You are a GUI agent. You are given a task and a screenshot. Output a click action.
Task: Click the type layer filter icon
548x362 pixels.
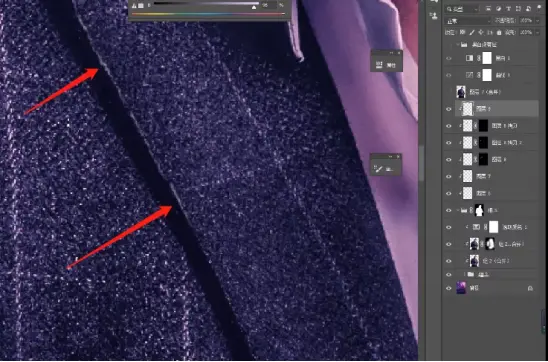509,9
